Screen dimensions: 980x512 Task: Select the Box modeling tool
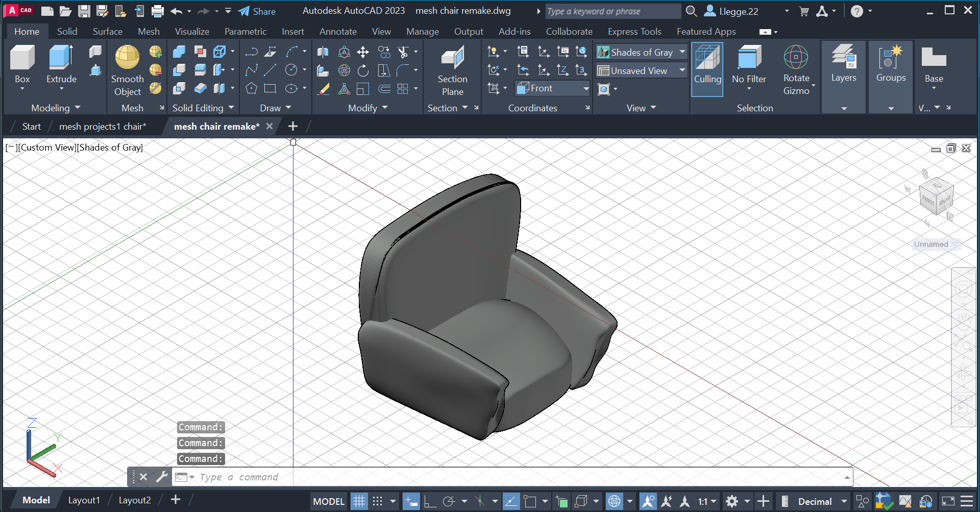pyautogui.click(x=22, y=64)
